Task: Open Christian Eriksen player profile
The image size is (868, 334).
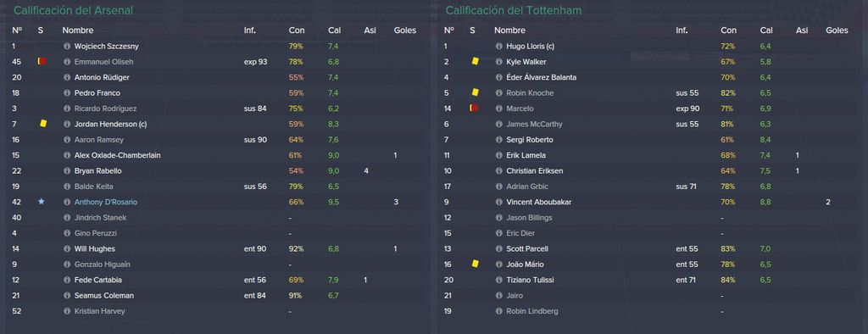Action: (x=534, y=171)
